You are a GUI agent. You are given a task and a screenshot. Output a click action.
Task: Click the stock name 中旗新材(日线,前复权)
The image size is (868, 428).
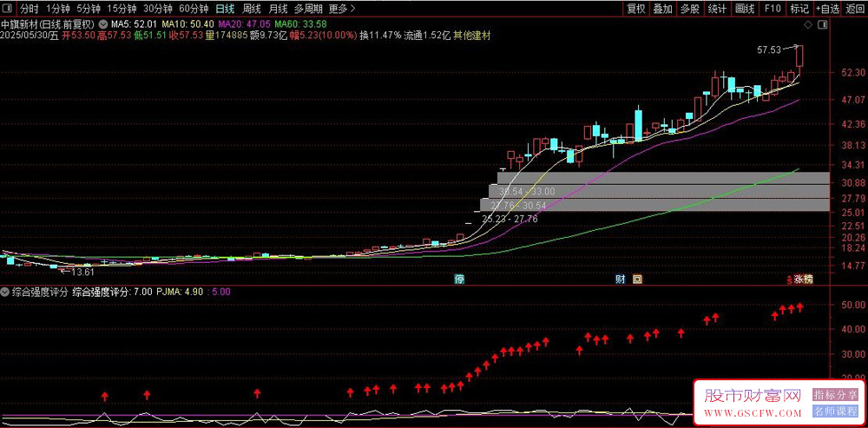[x=48, y=24]
